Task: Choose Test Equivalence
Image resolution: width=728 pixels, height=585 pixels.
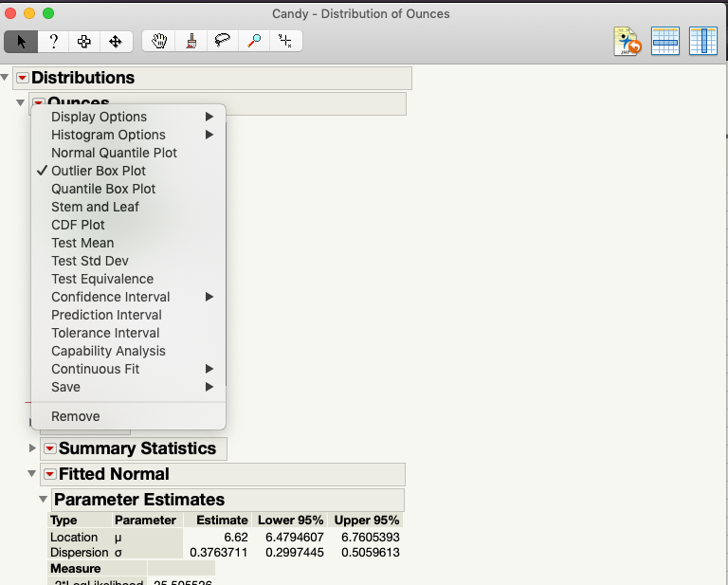Action: tap(128, 279)
